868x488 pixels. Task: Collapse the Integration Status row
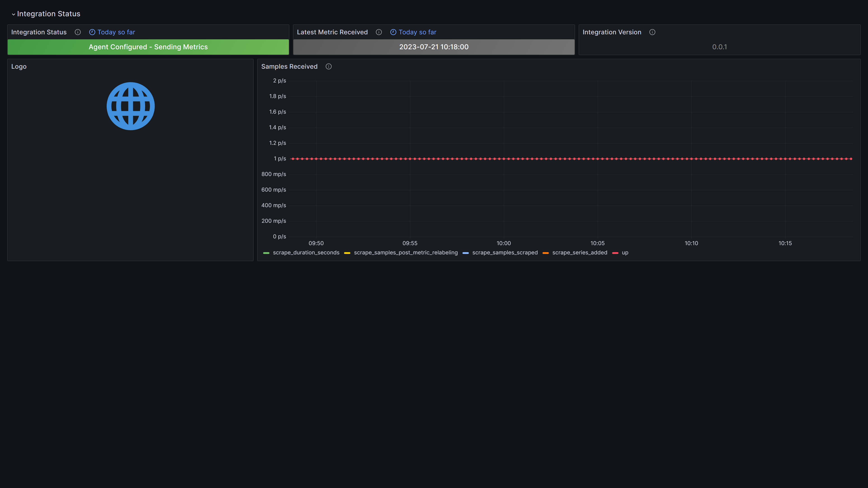(14, 14)
